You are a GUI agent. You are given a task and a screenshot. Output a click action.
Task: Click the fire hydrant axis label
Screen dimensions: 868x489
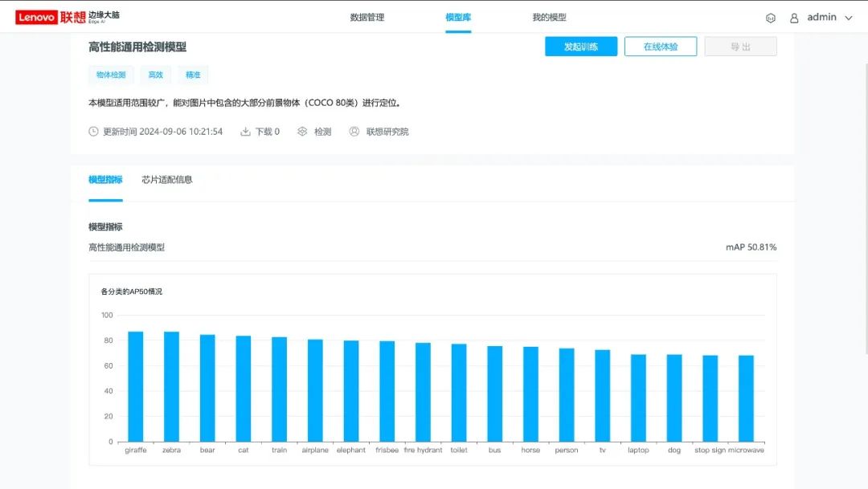point(423,450)
